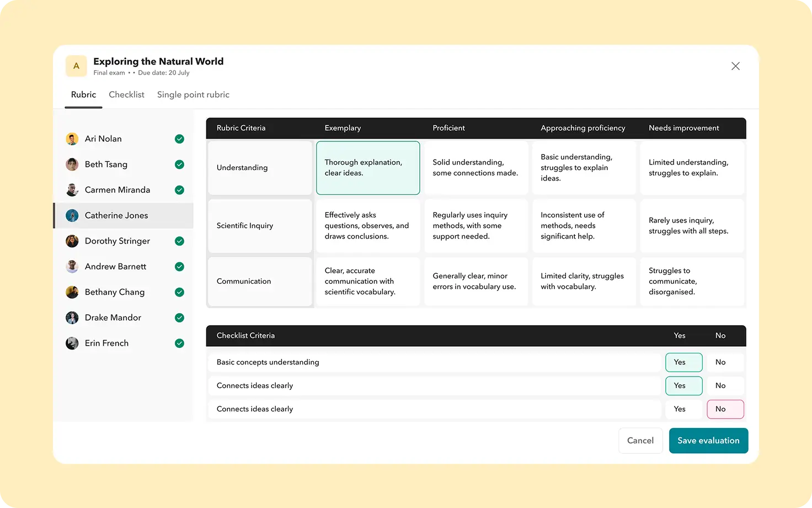Click green checkmark next to Carmen Miranda
This screenshot has width=812, height=508.
click(179, 190)
